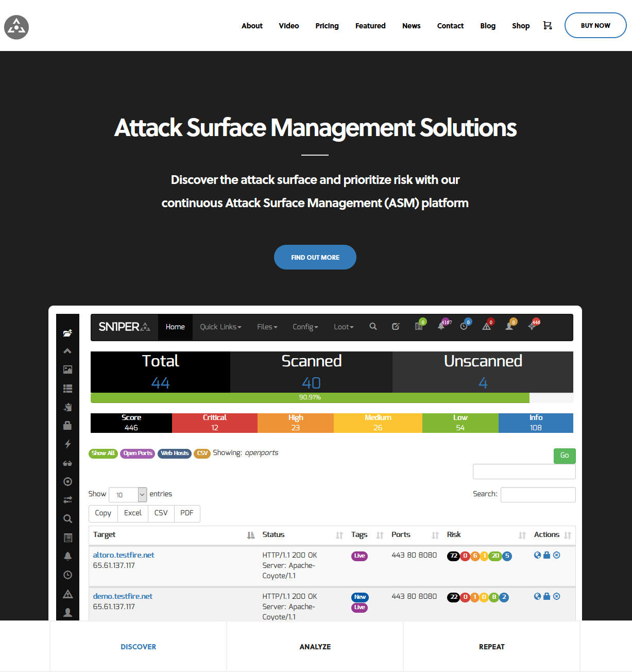Image resolution: width=632 pixels, height=672 pixels.
Task: Open the Pricing menu item
Action: 327,26
